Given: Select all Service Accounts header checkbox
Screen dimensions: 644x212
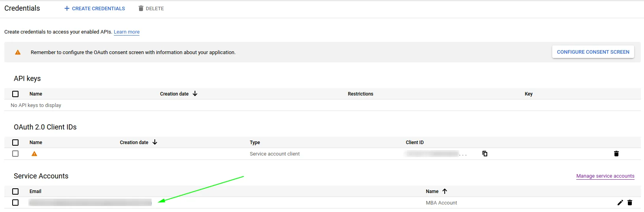Looking at the screenshot, I should pos(15,191).
